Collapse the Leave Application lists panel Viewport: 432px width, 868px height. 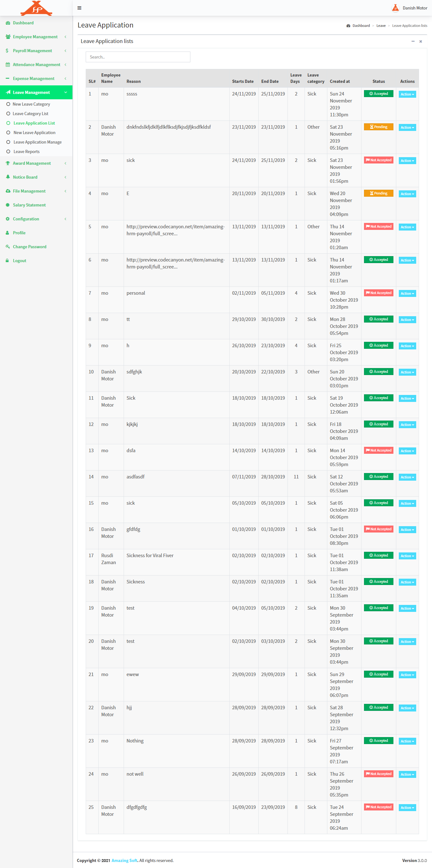[x=413, y=41]
